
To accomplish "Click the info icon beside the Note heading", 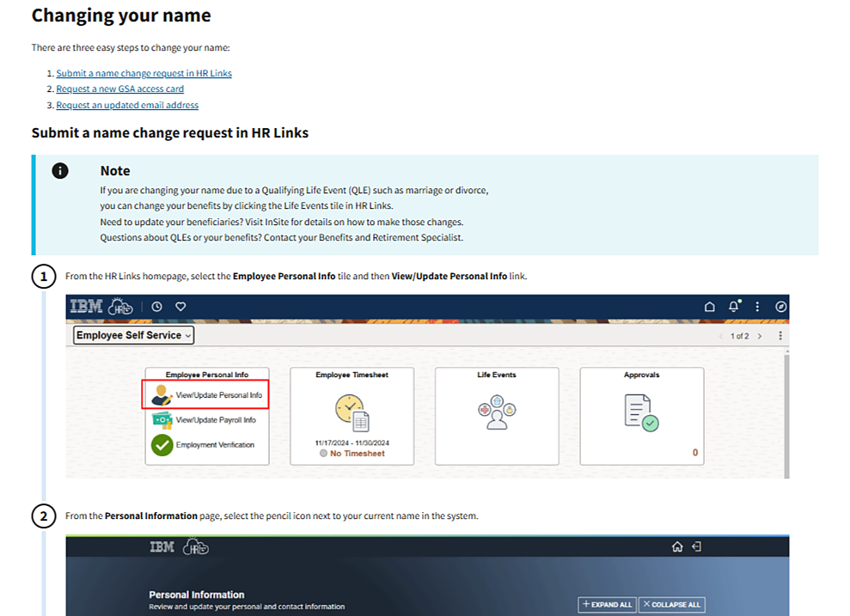I will pos(60,171).
